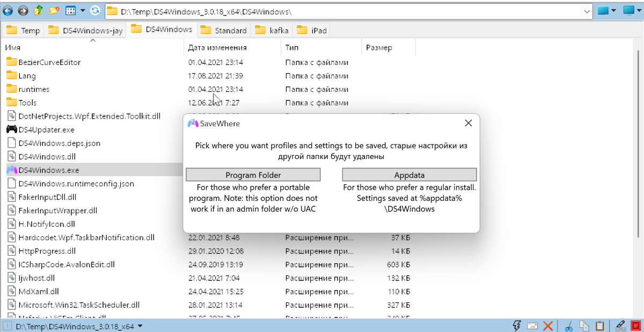Click the monitor icon in top toolbar
This screenshot has width=644, height=332.
628,10
